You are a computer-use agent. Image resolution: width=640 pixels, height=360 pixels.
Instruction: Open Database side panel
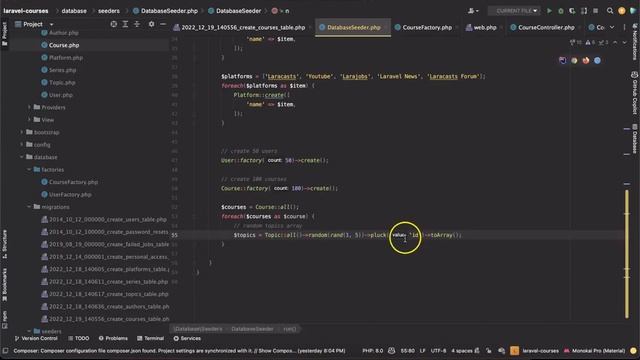click(635, 139)
